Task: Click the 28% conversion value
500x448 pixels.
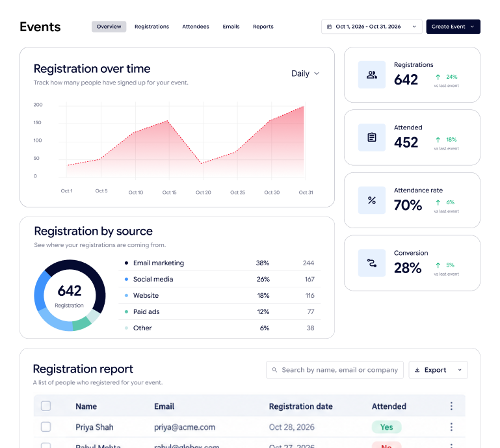Action: 408,268
